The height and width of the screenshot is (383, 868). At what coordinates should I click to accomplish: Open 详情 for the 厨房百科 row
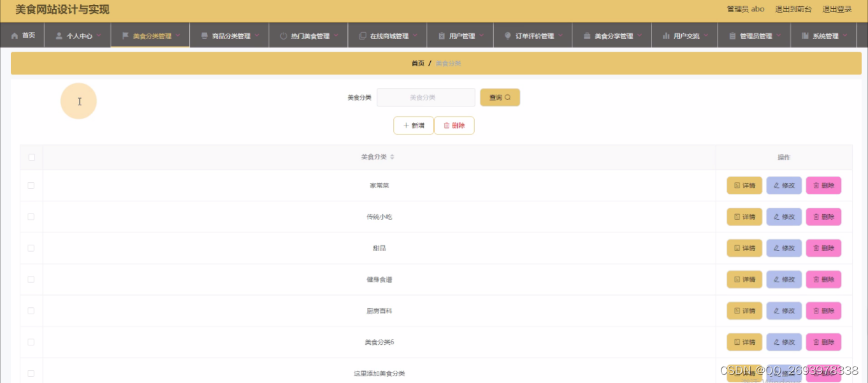pyautogui.click(x=744, y=310)
